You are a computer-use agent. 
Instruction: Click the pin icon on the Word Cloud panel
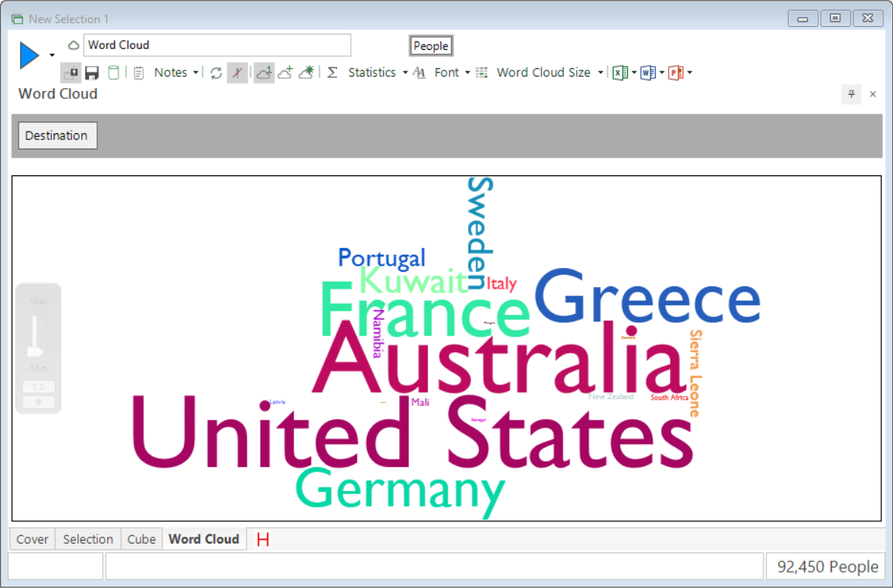pyautogui.click(x=852, y=94)
